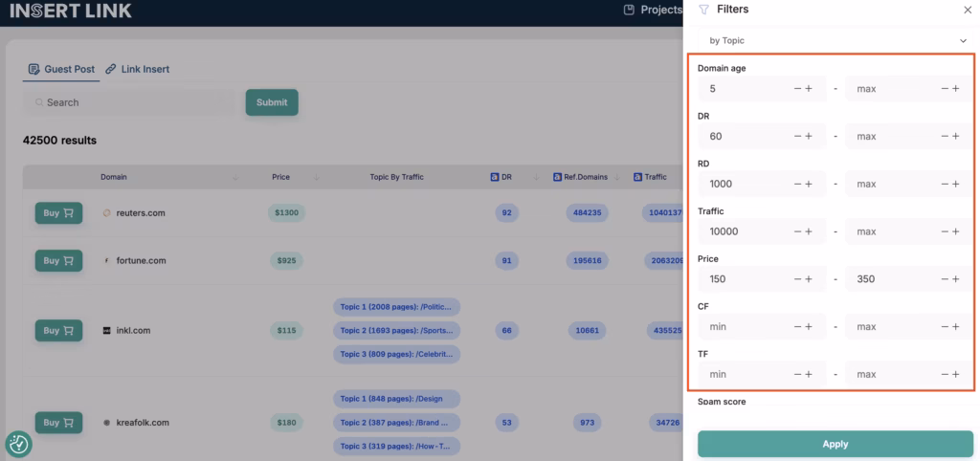Decrease RD max with minus
This screenshot has width=980, height=461.
click(x=945, y=185)
